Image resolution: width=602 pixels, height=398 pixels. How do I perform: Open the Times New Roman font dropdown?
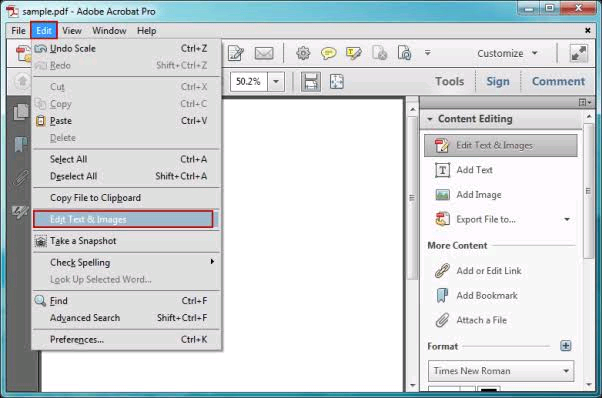[501, 371]
